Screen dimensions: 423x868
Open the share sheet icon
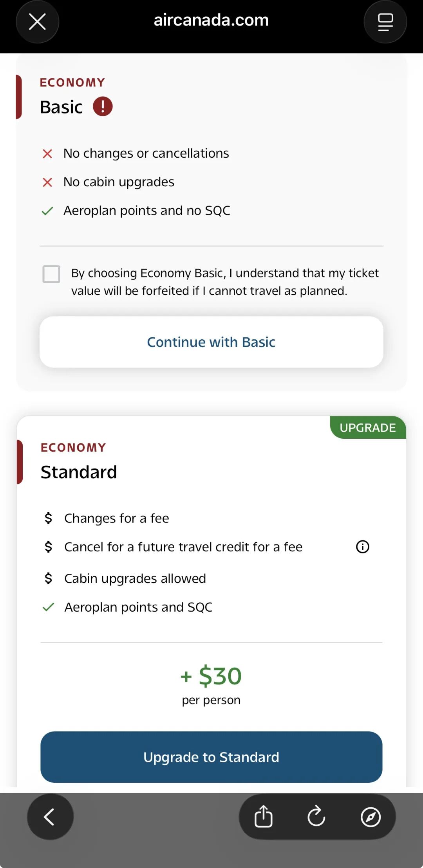pos(263,817)
